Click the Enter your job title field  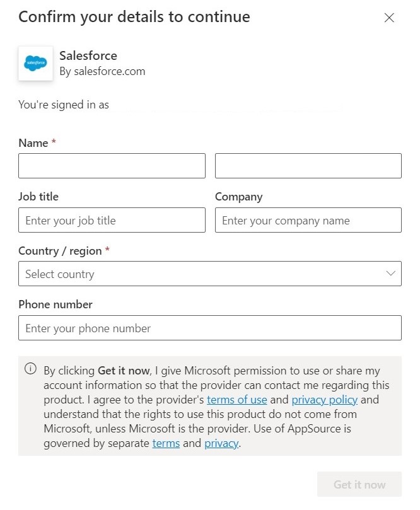tap(112, 220)
